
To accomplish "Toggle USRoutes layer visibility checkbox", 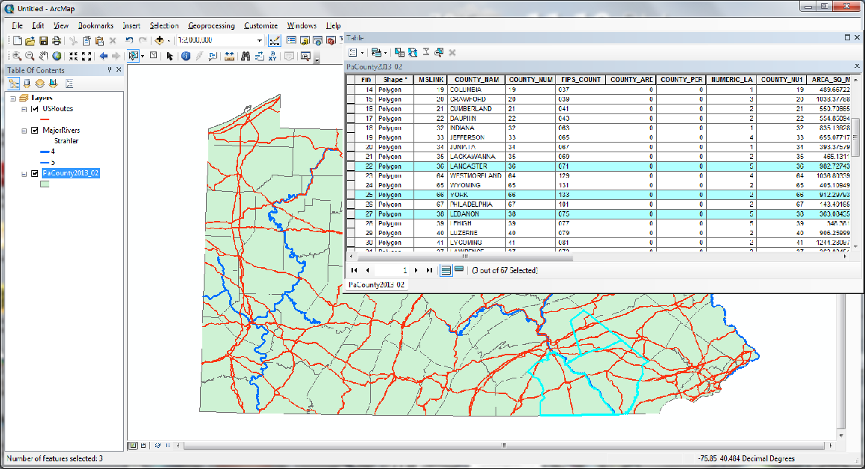I will (35, 110).
